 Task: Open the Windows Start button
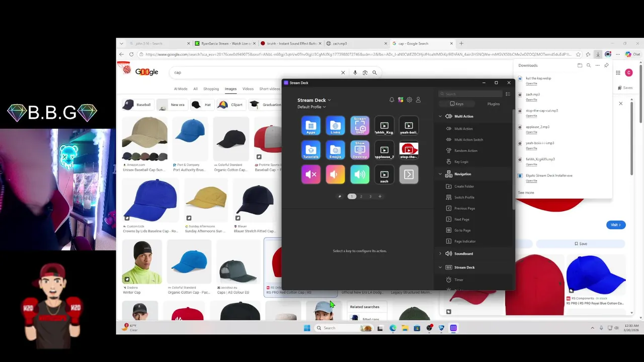(x=307, y=328)
